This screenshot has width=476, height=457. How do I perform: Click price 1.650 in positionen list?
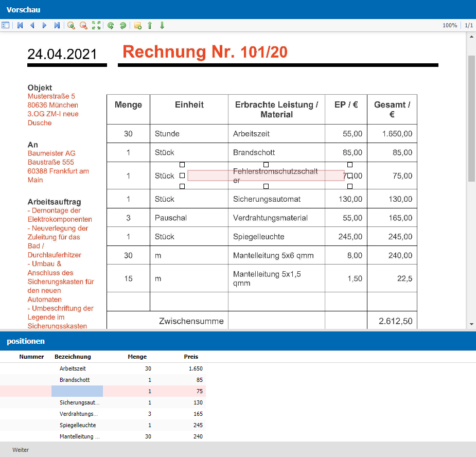196,368
